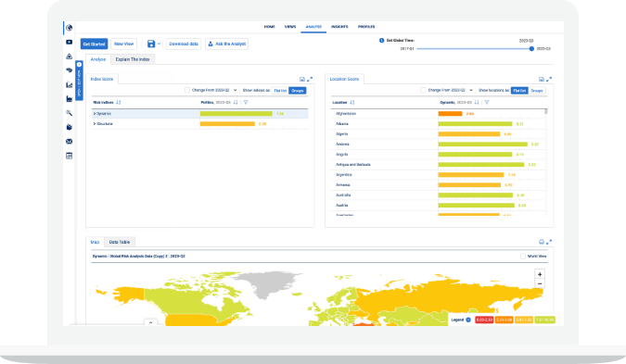Click the Legend info icon on the map
The height and width of the screenshot is (364, 626).
(468, 320)
